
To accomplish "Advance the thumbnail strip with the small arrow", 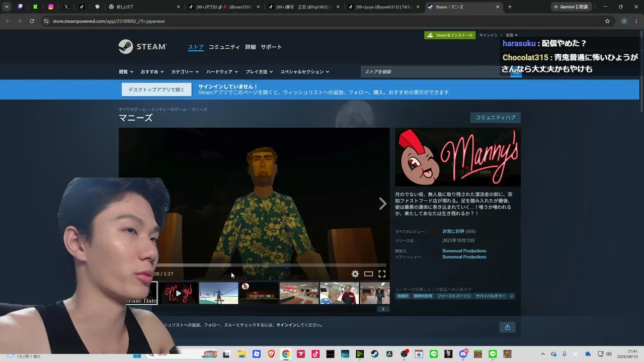I will coord(383,309).
